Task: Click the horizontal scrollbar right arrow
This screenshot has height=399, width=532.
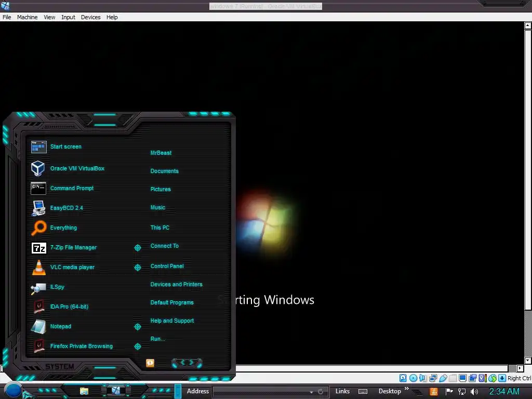Action: click(520, 368)
